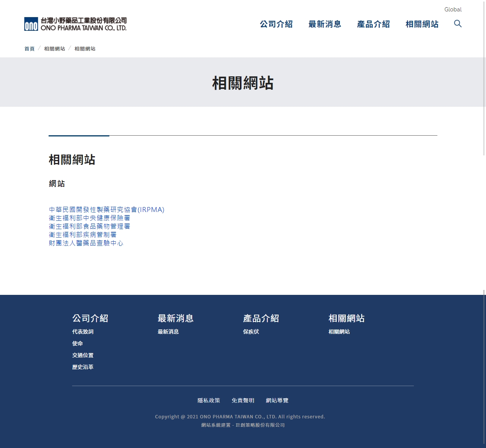Open 衛生福利部食品藥物管理署 link
The width and height of the screenshot is (486, 448).
[90, 226]
